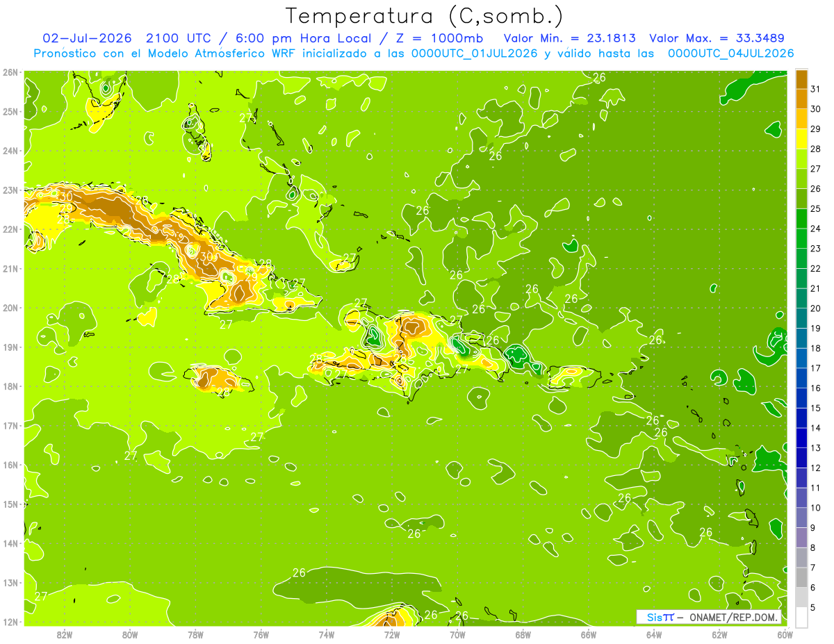
Task: Click the colorbar legend value "29"
Action: coord(815,129)
